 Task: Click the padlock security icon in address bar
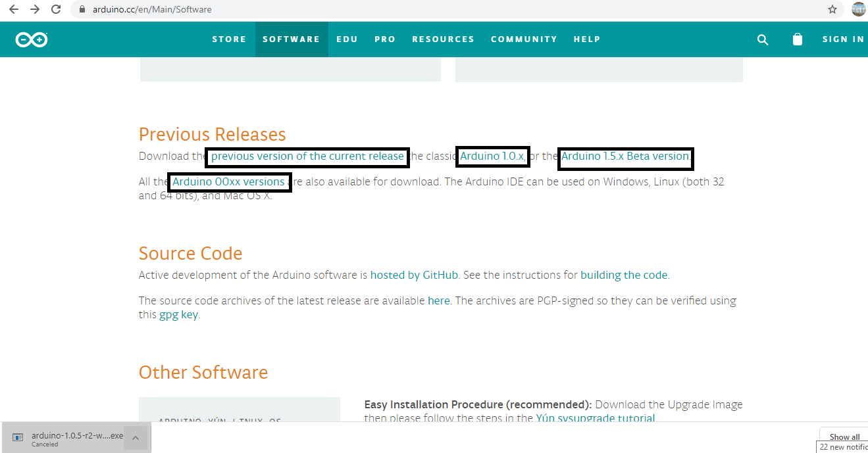(x=81, y=9)
